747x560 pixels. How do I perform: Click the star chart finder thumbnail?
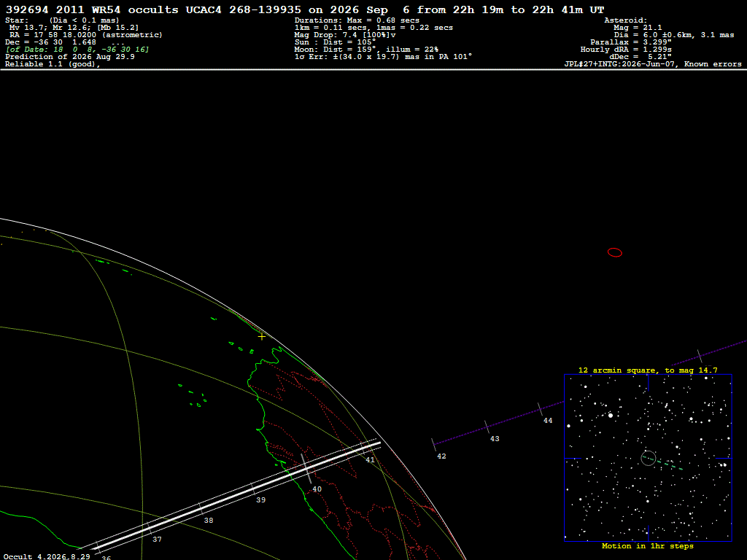(x=648, y=458)
